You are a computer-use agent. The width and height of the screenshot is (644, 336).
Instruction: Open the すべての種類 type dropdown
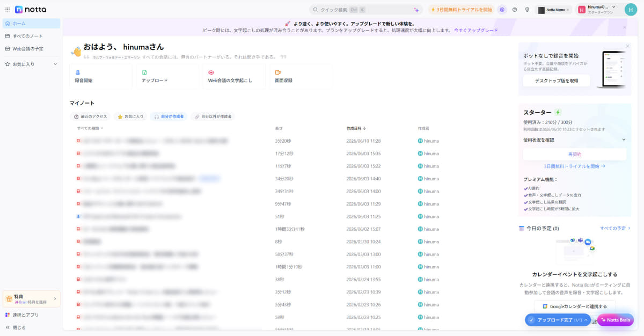(x=90, y=128)
